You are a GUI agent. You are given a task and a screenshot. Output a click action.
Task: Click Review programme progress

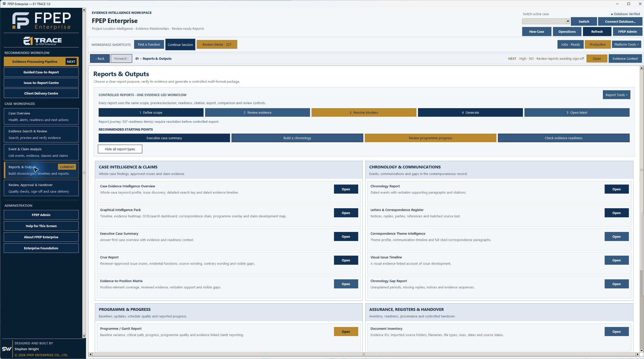pos(430,138)
